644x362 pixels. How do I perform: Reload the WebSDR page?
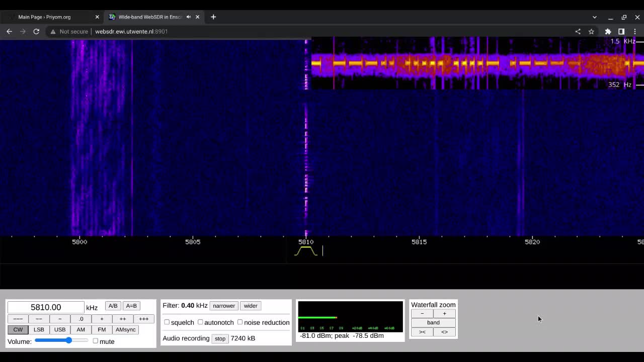click(36, 31)
